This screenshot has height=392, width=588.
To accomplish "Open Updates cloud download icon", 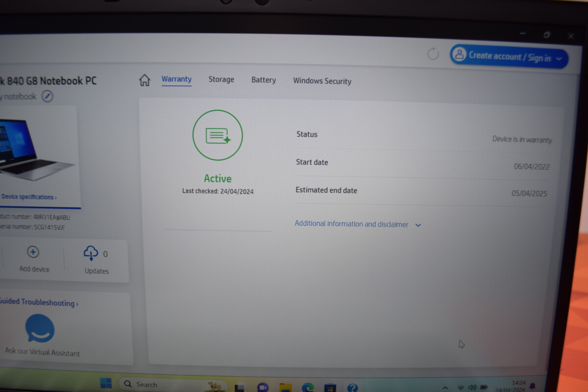I will [x=91, y=253].
